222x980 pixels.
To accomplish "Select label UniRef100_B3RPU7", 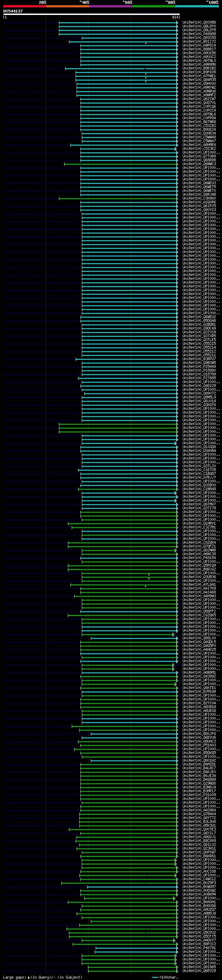I will pos(199,359).
